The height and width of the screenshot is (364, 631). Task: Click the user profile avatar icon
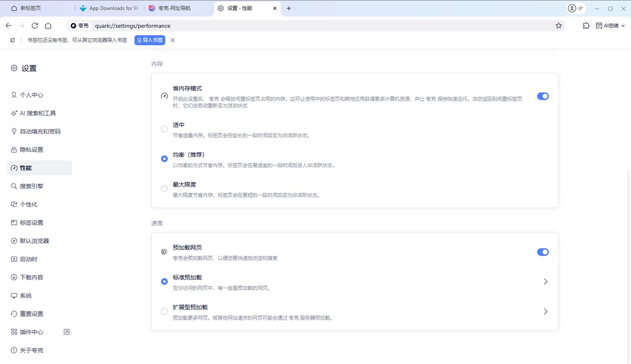click(x=571, y=8)
